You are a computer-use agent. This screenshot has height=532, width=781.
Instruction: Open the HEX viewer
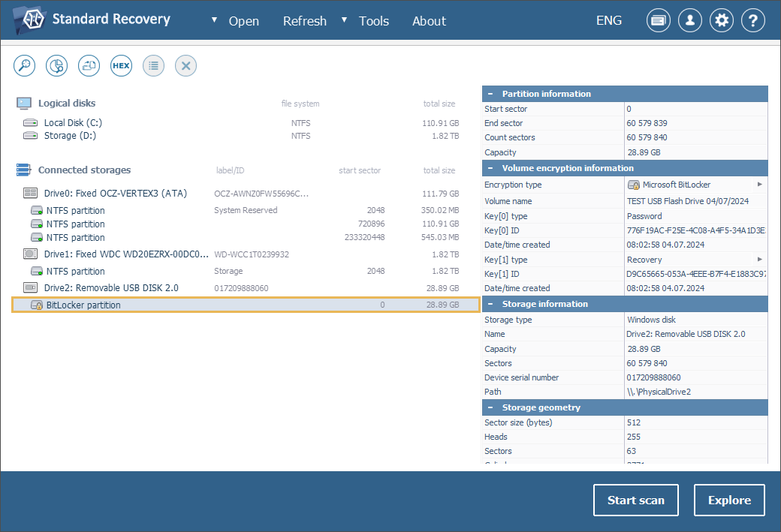(121, 65)
